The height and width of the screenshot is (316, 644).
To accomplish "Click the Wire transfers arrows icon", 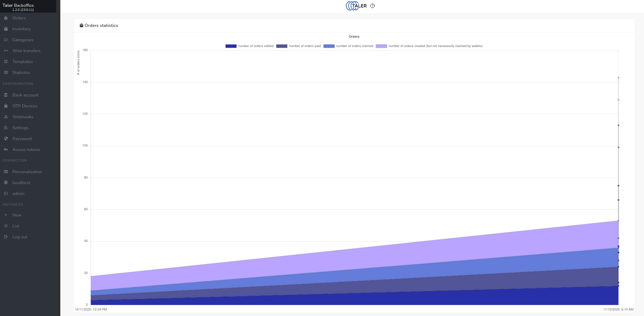I will (6, 51).
